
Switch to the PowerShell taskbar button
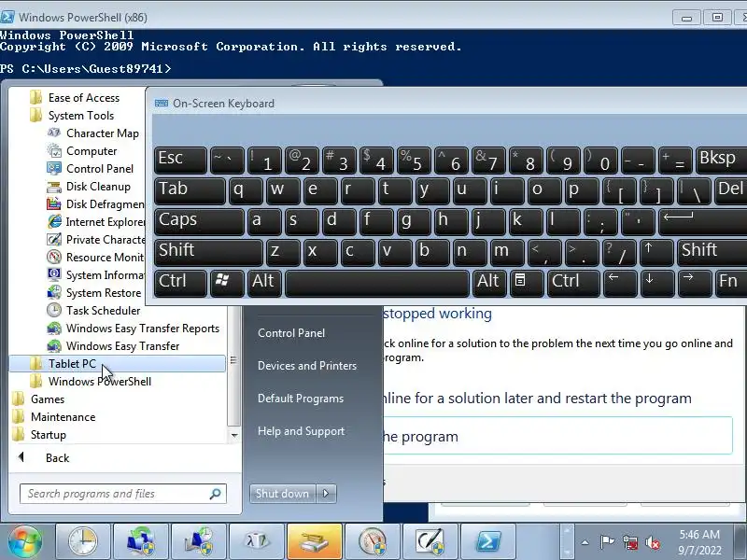(488, 541)
